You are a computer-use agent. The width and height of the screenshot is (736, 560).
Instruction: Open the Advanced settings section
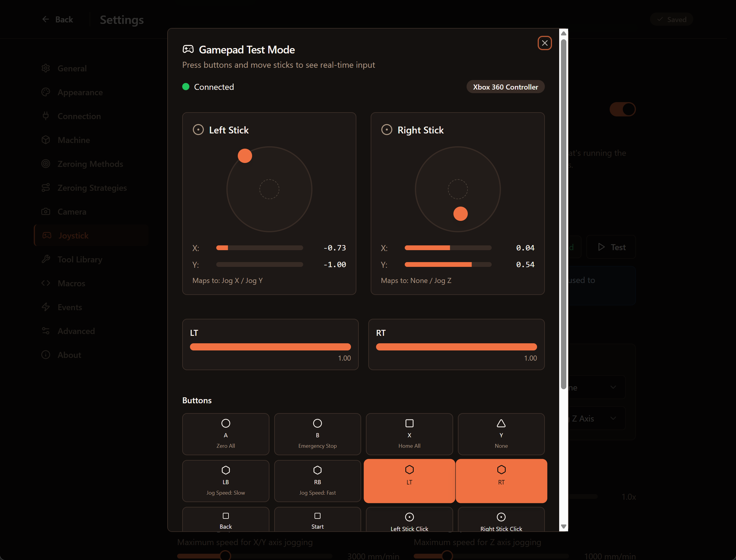[x=46, y=331]
